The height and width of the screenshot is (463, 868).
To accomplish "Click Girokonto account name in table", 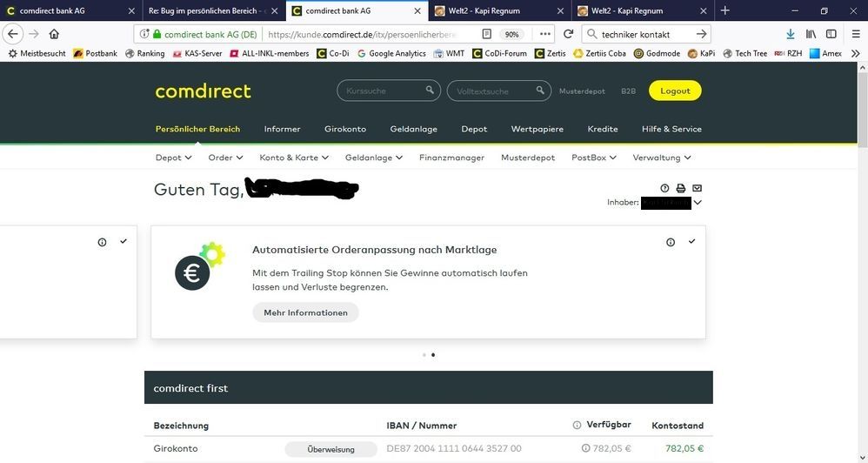I will coord(176,448).
